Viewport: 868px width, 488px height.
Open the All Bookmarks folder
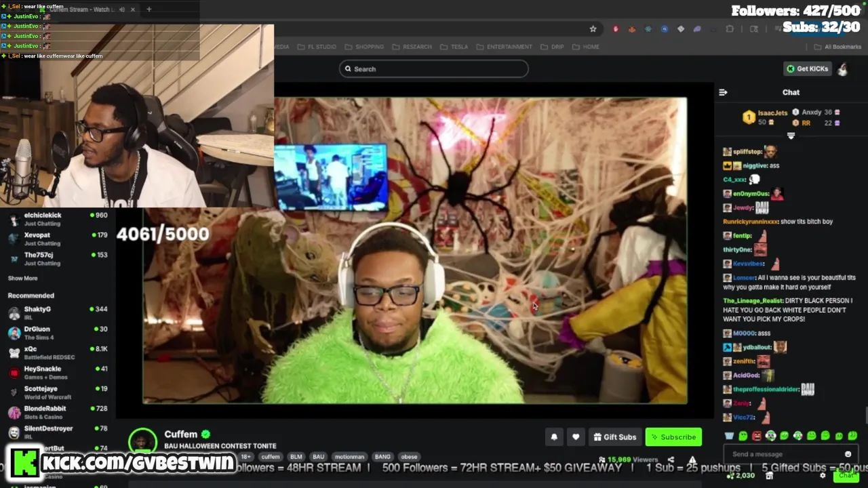[837, 47]
